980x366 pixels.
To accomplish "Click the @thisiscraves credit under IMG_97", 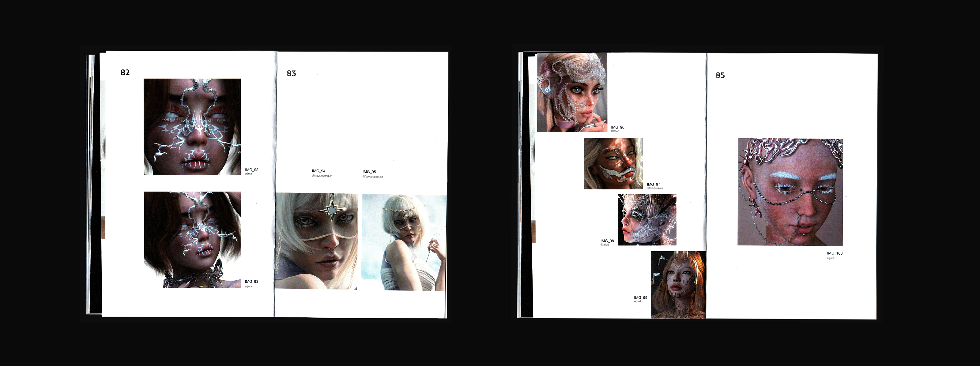I will (x=655, y=188).
